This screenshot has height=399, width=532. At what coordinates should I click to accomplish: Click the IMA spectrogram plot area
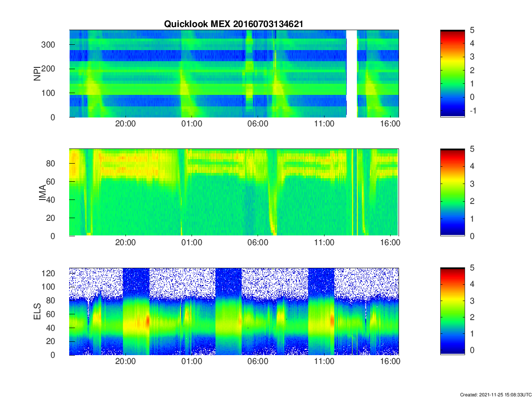(x=234, y=192)
